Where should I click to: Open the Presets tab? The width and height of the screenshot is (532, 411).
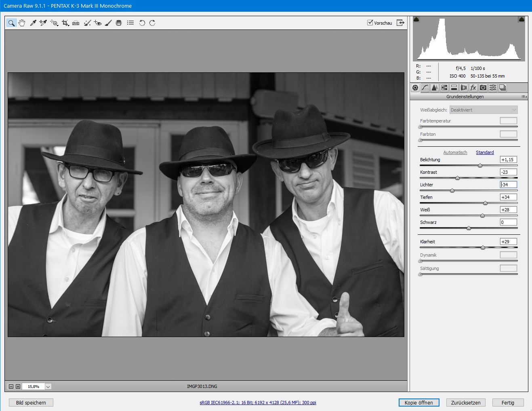[x=493, y=88]
